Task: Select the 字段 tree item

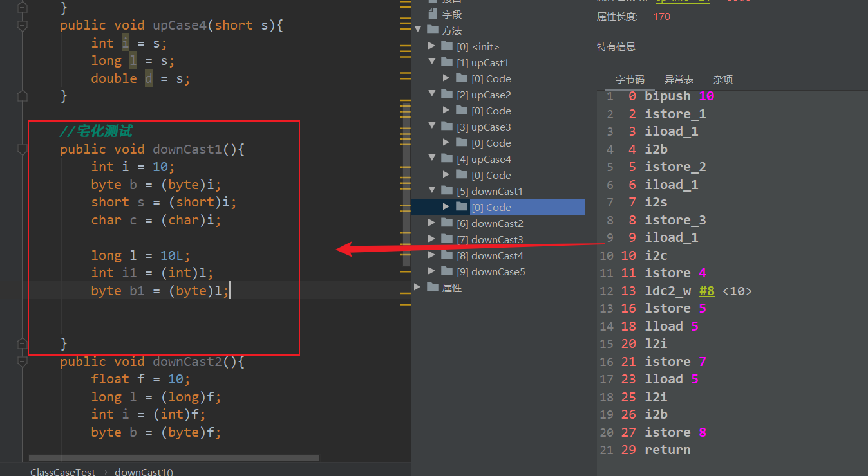Action: pyautogui.click(x=452, y=14)
